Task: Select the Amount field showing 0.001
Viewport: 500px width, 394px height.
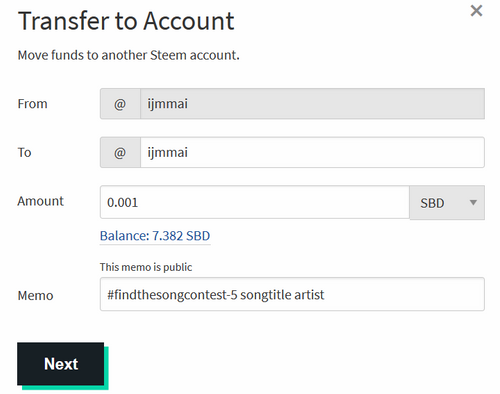Action: point(255,202)
